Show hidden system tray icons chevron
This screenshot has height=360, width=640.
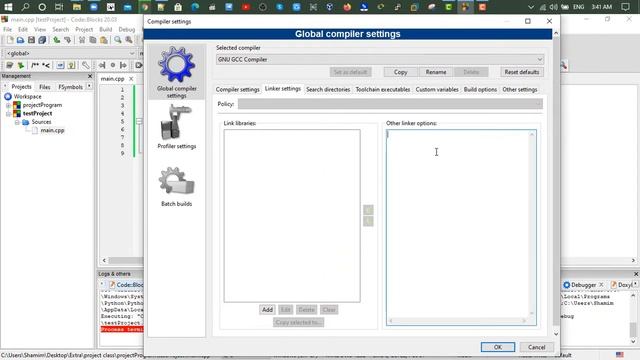[531, 7]
